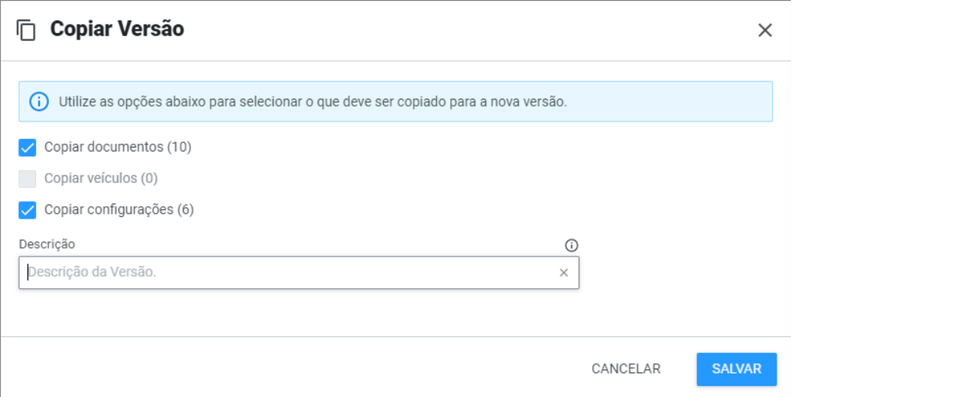The image size is (980, 397).
Task: Click the info icon in the blue banner
Action: point(39,102)
